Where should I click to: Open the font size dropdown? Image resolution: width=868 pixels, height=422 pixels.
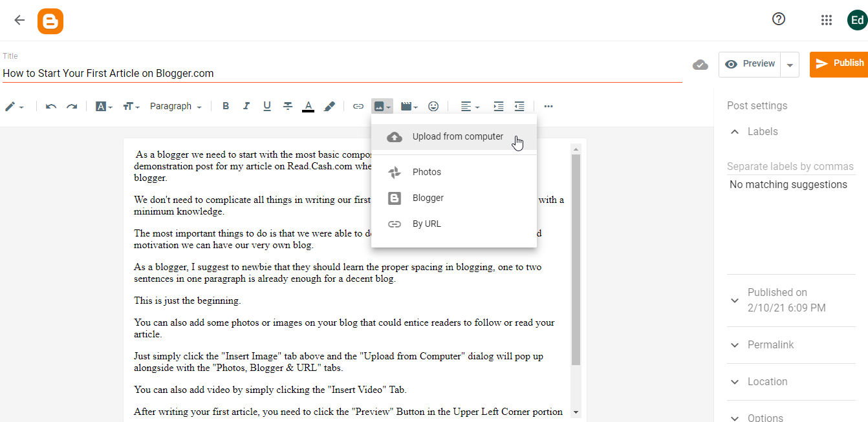pyautogui.click(x=131, y=107)
